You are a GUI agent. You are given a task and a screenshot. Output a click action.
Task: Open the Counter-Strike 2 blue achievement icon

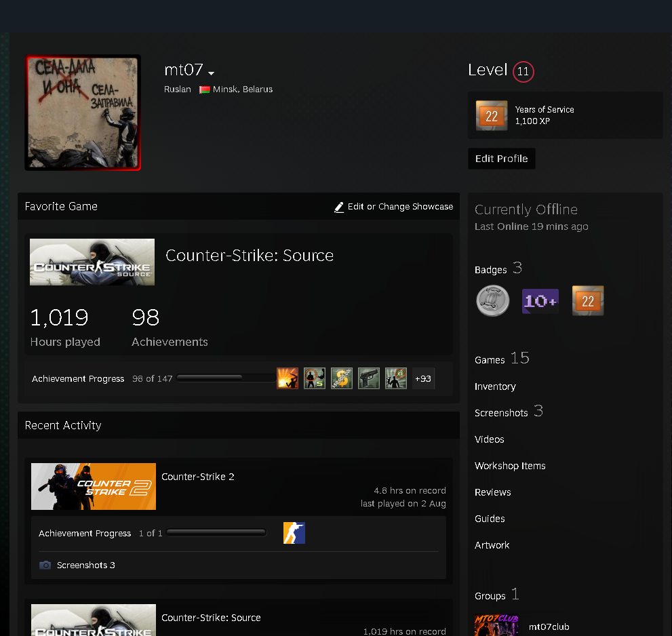pyautogui.click(x=294, y=533)
